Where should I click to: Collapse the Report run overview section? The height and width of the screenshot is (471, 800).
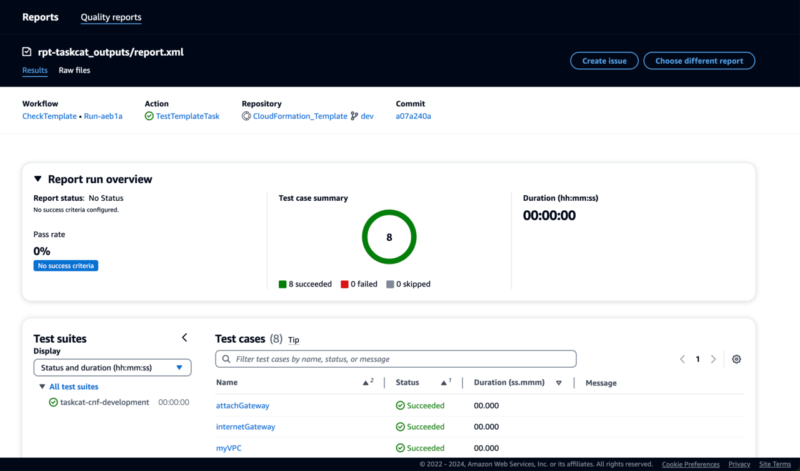click(38, 179)
